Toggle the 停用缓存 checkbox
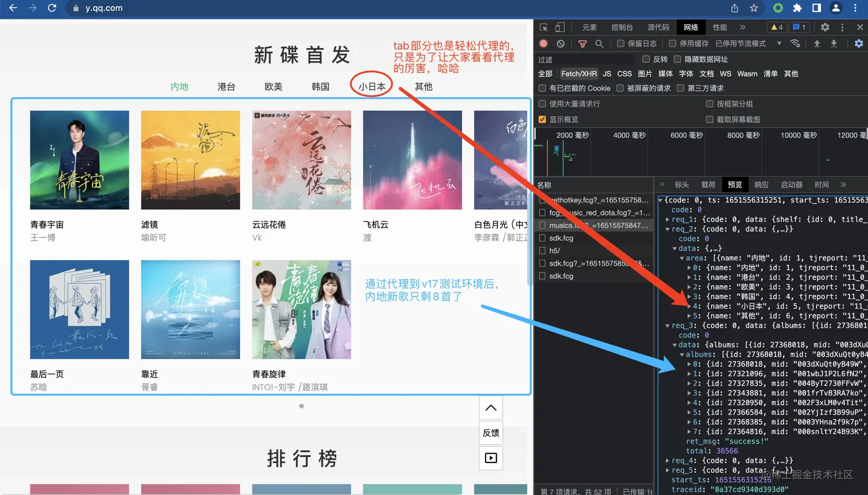This screenshot has height=495, width=868. [x=672, y=44]
